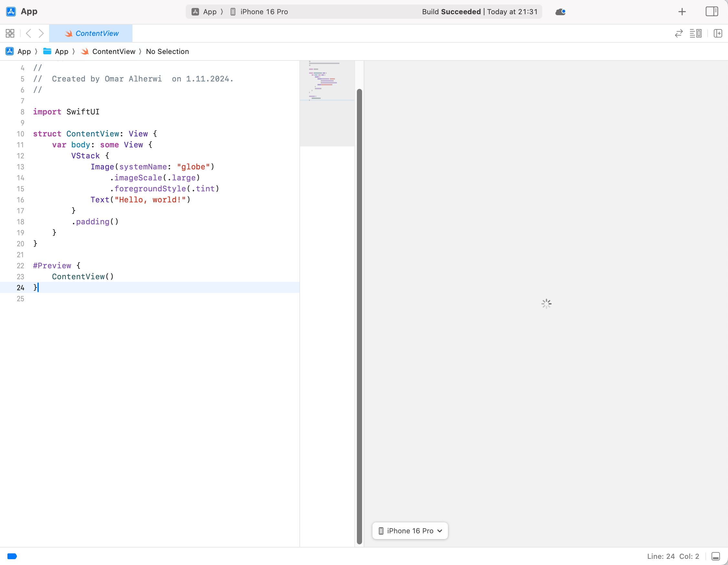Click the App project breadcrumb in the jump bar
Image resolution: width=728 pixels, height=565 pixels.
point(18,51)
